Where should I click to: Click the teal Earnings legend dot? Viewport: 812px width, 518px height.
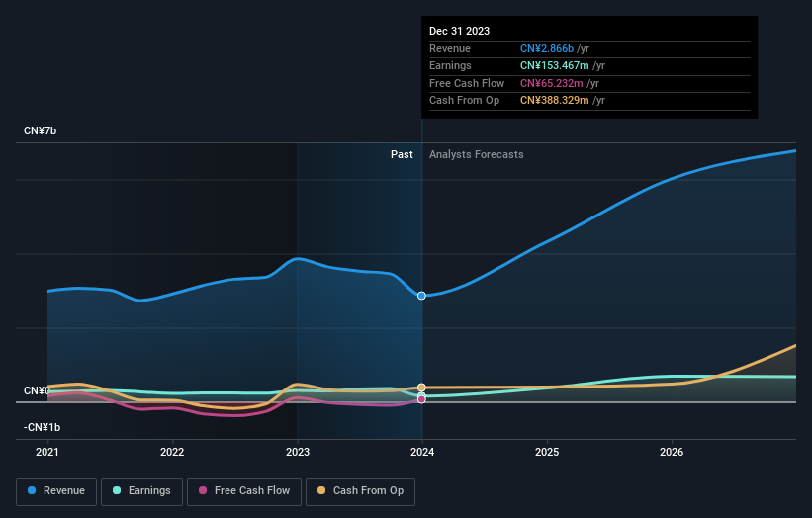117,490
